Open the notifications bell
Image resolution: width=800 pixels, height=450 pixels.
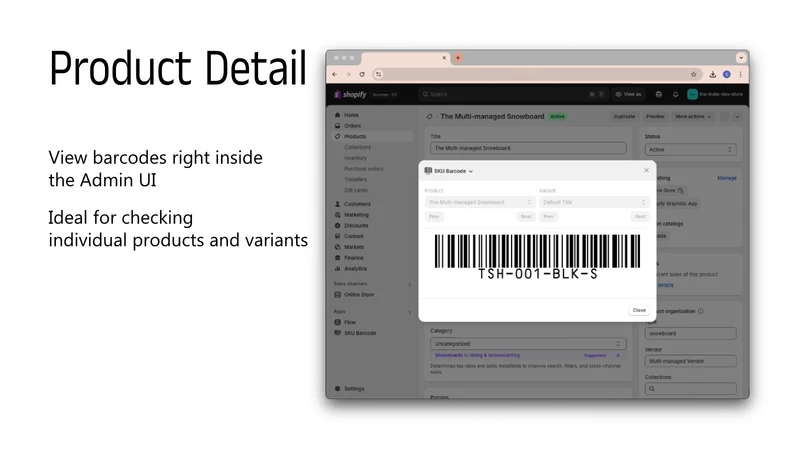676,94
